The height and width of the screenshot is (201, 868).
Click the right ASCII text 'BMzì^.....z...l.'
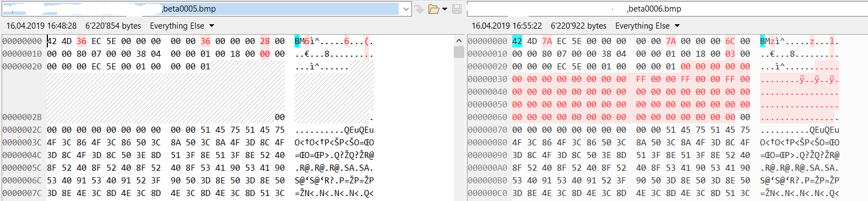[x=800, y=41]
